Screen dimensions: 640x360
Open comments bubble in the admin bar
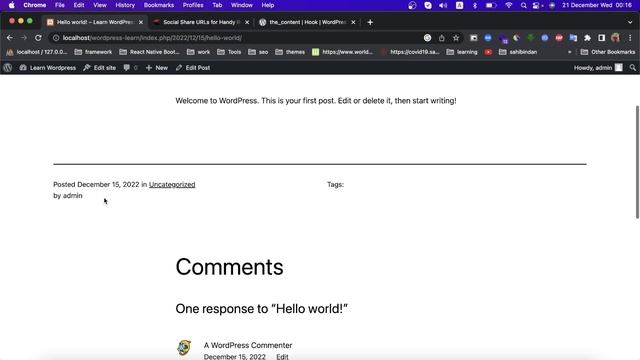130,68
